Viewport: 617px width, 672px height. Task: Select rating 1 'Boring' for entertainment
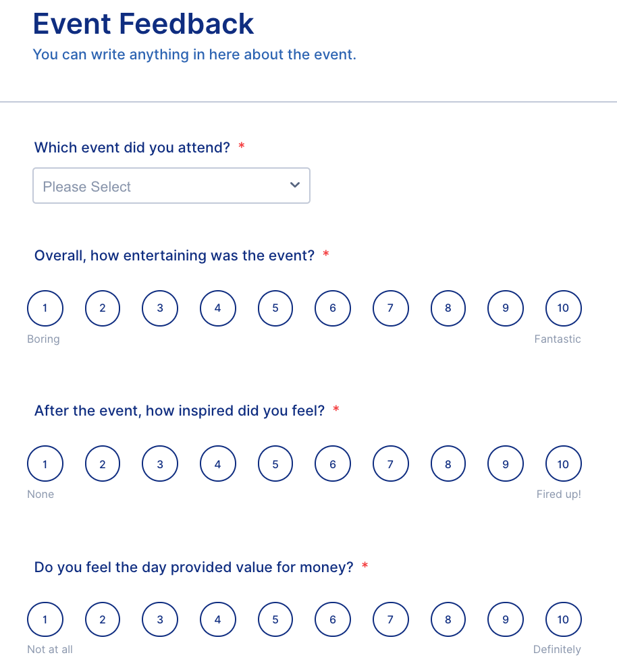(45, 308)
